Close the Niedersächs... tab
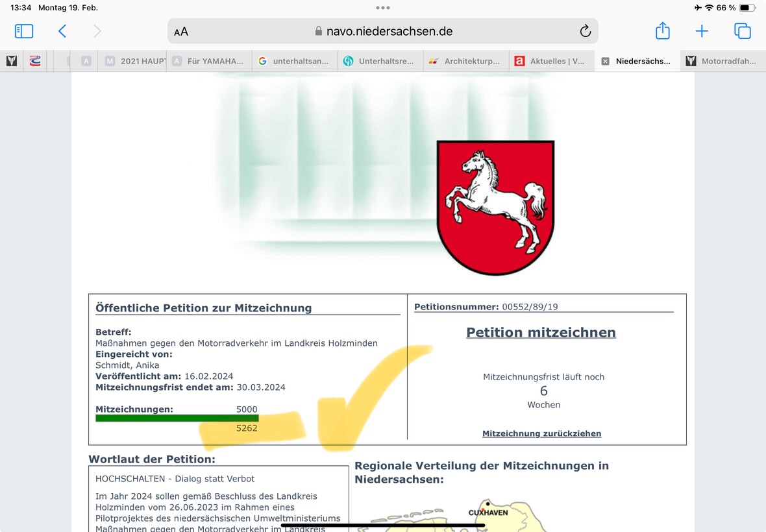This screenshot has width=766, height=532. pyautogui.click(x=605, y=62)
